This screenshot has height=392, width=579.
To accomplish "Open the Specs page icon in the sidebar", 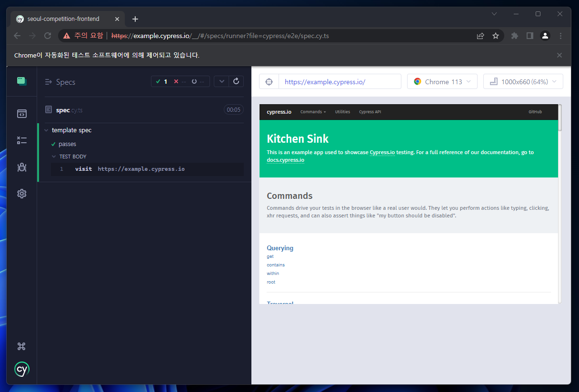I will 21,114.
